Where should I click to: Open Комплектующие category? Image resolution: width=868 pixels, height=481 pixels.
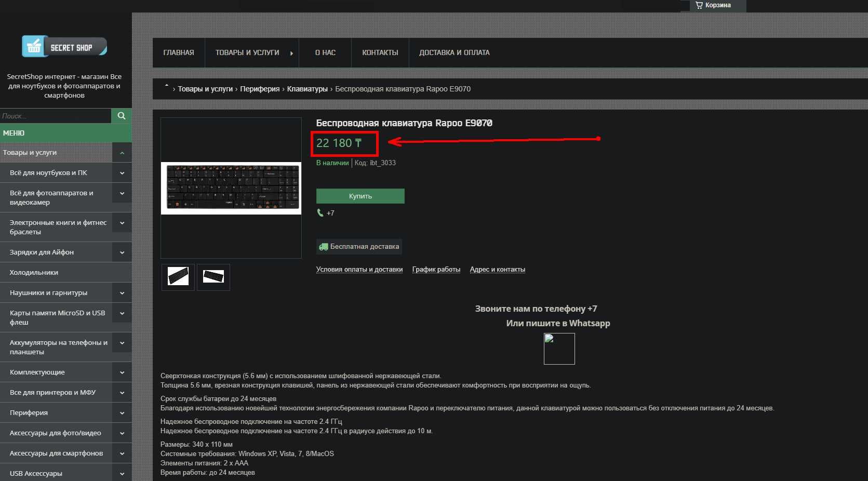point(37,372)
